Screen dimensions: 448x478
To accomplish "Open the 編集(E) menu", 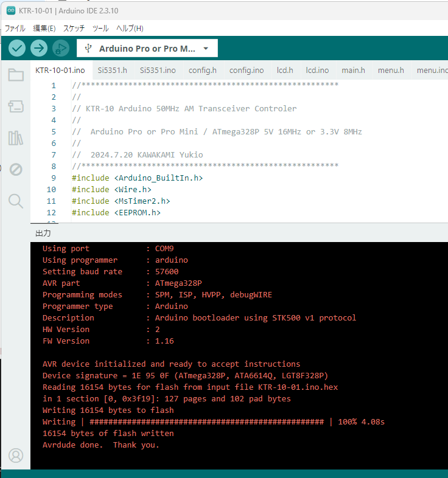I will coord(44,29).
